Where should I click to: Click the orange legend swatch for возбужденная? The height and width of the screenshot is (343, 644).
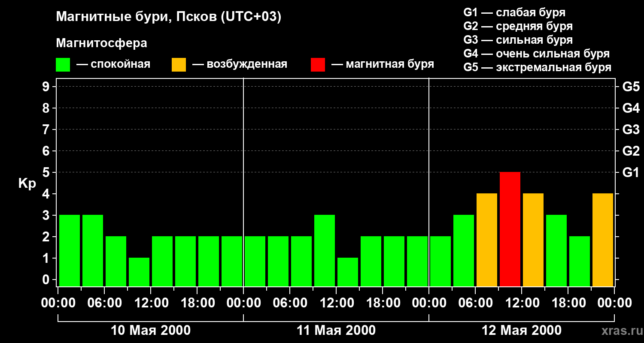(179, 64)
